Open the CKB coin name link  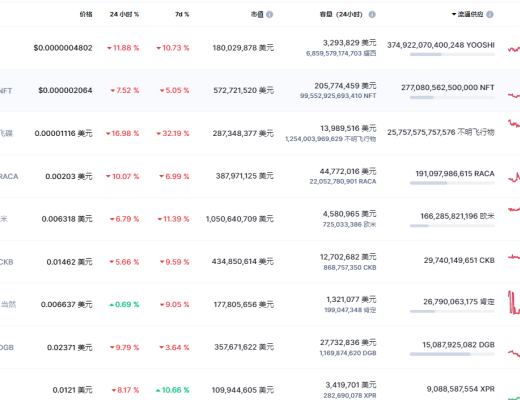pos(7,262)
